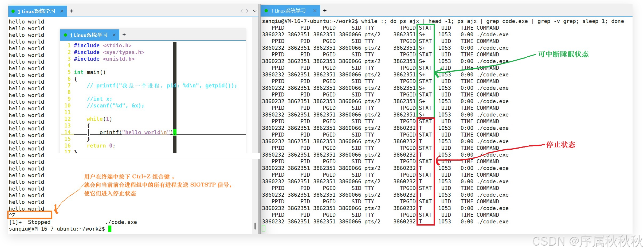The image size is (644, 252).
Task: Click the first STAT column header
Action: [425, 28]
